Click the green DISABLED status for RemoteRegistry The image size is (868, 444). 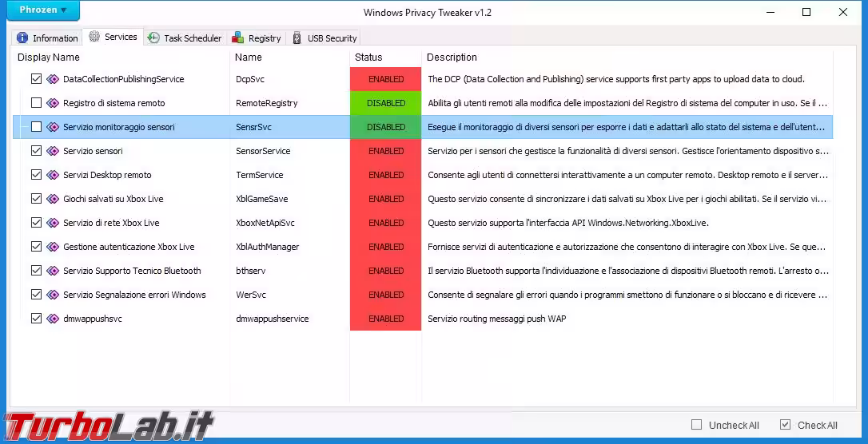(386, 103)
